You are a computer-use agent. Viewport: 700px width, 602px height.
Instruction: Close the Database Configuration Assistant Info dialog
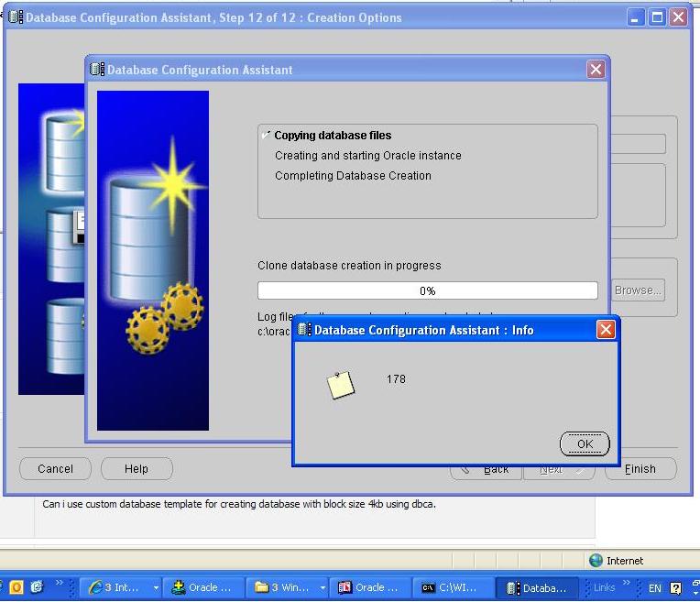tap(605, 330)
